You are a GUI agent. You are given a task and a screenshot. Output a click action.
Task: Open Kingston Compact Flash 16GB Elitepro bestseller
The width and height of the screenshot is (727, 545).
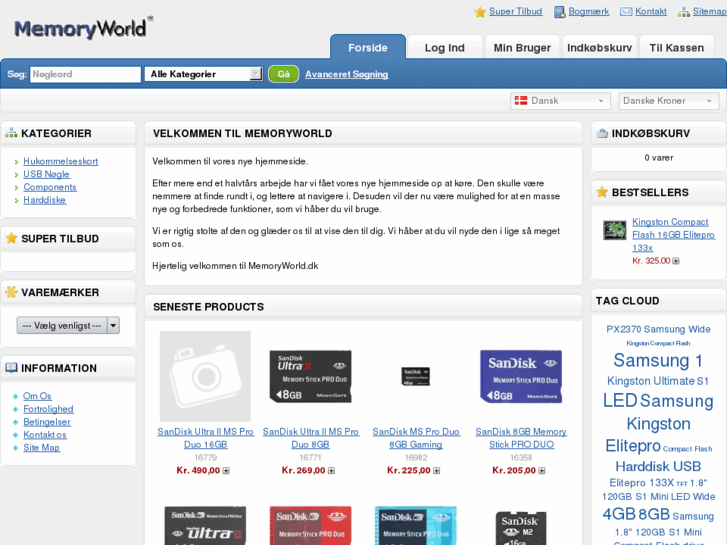pos(673,235)
